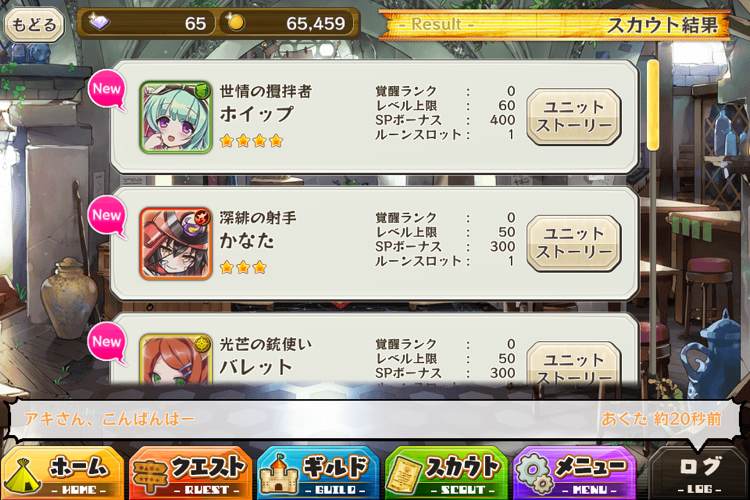
Task: Open ユニットストーリー for ホイップ
Action: (x=574, y=116)
